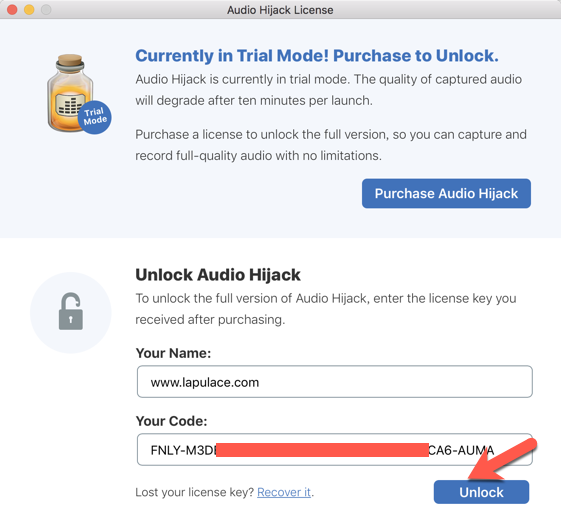This screenshot has width=561, height=506.
Task: Click the grayed-out zoom window button
Action: click(x=46, y=9)
